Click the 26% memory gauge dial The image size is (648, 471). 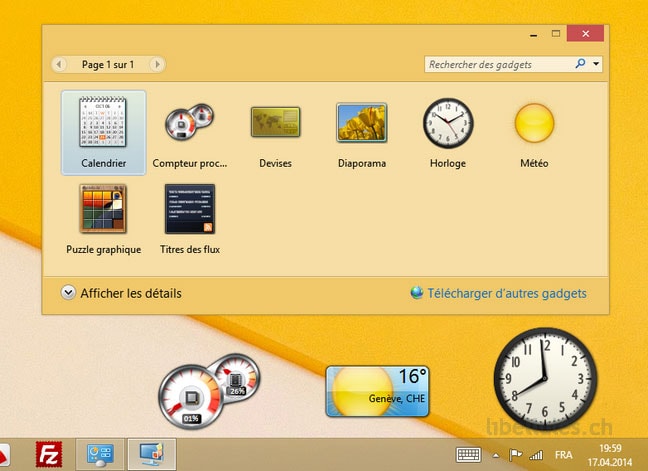click(x=237, y=378)
